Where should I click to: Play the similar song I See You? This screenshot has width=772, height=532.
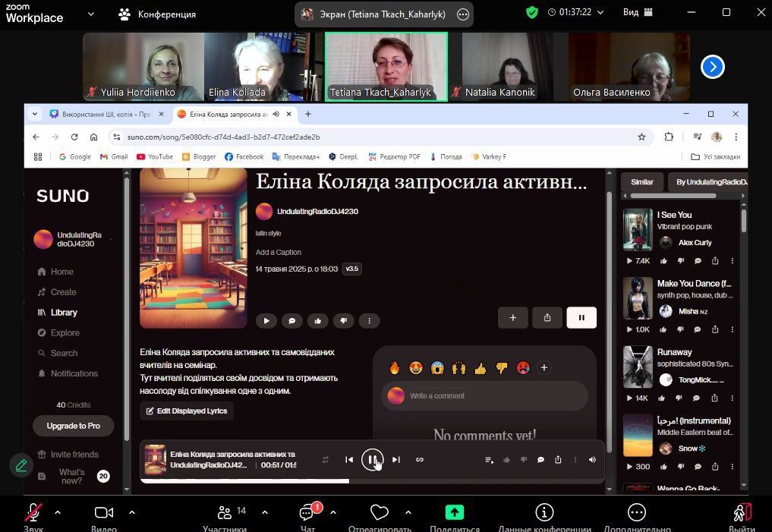(629, 261)
